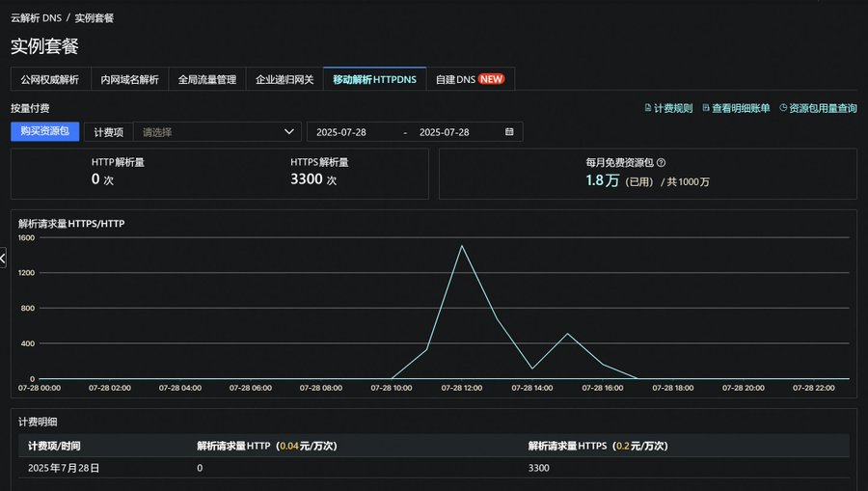This screenshot has height=491, width=868.
Task: Switch to the 公网权威解析 tab
Action: [50, 80]
